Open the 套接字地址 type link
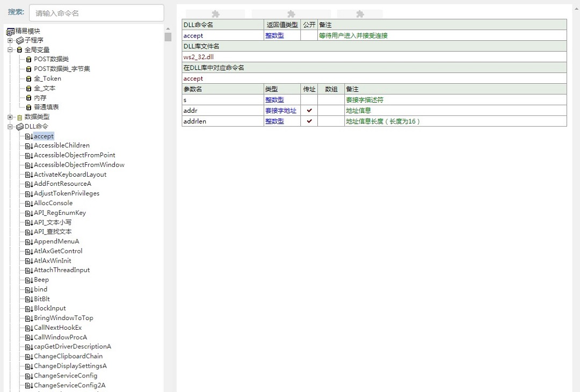The image size is (580, 392). 281,111
